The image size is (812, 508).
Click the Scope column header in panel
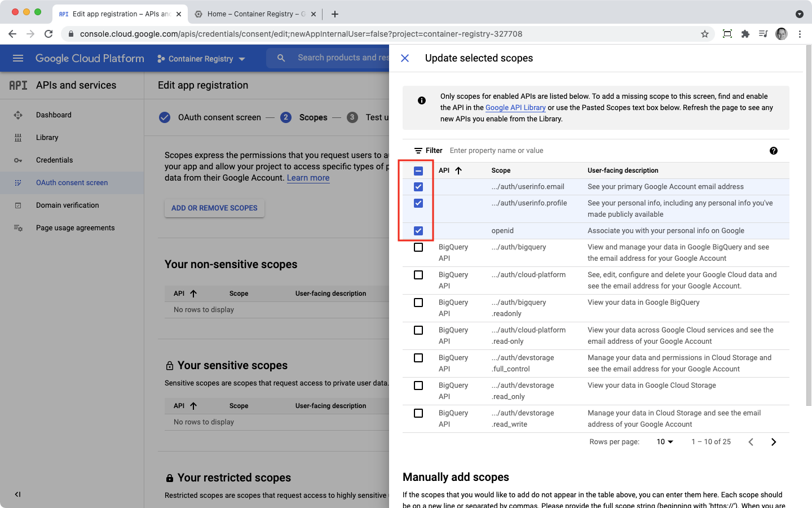(x=501, y=170)
